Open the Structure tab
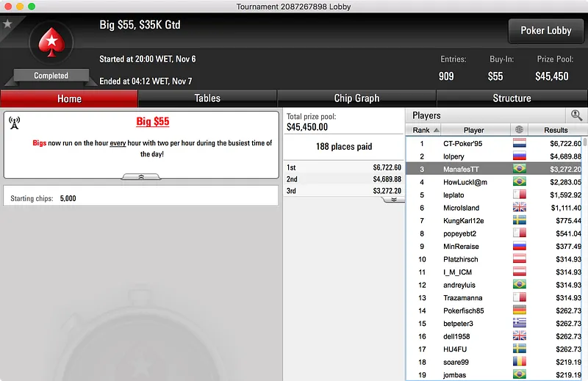This screenshot has width=588, height=381. 512,98
